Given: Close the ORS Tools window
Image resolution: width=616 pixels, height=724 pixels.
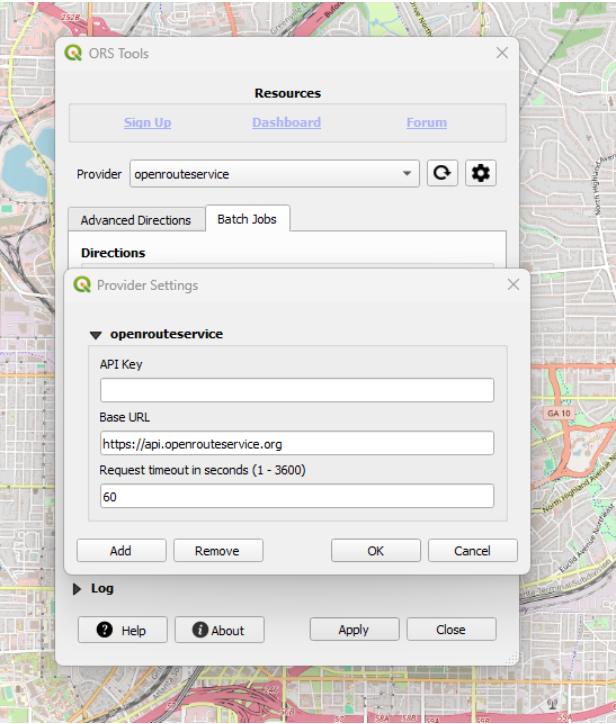Looking at the screenshot, I should 502,53.
